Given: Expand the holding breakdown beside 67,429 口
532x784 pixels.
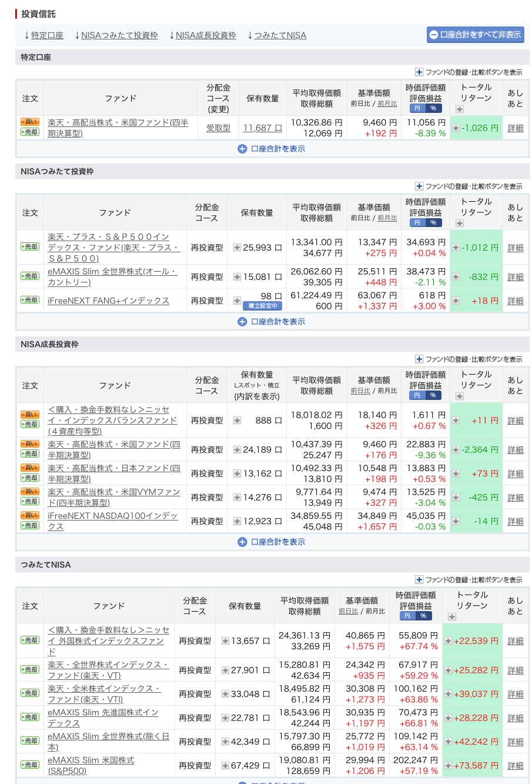Looking at the screenshot, I should [x=225, y=766].
